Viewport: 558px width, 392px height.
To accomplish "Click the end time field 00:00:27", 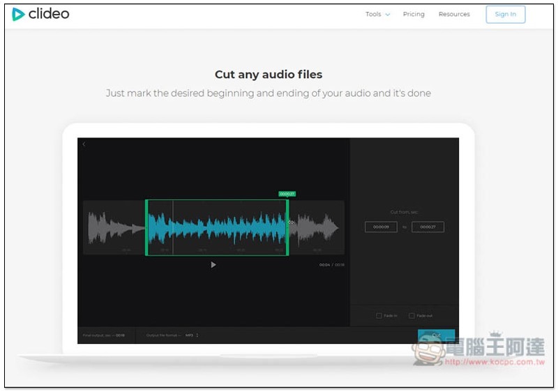I will tap(428, 227).
